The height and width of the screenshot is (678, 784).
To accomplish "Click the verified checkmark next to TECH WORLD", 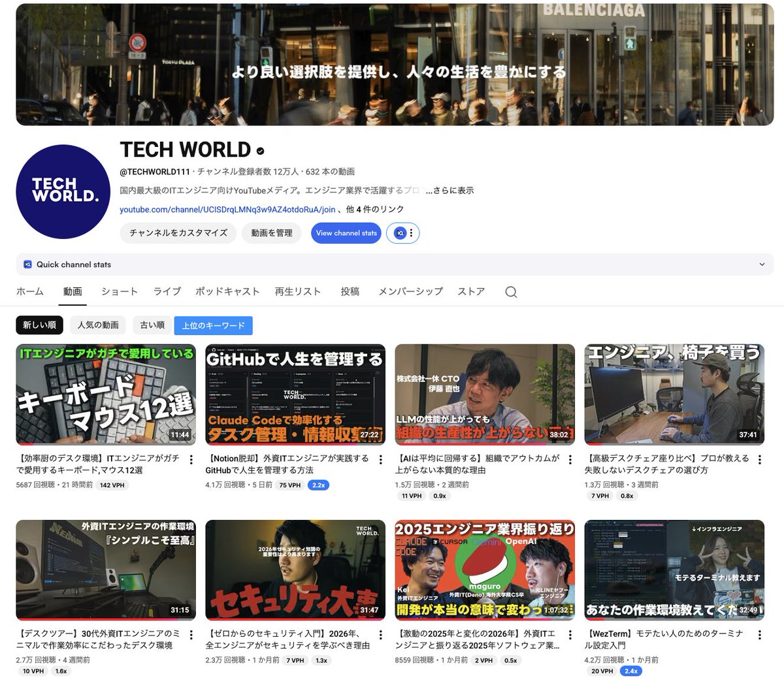I will tap(260, 150).
